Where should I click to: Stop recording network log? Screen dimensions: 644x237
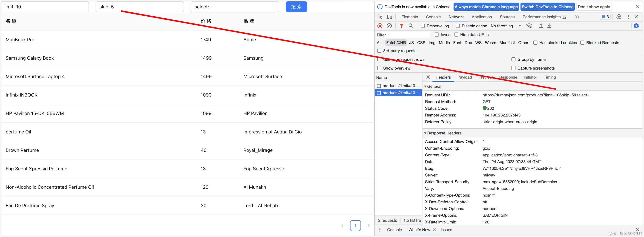tap(380, 26)
